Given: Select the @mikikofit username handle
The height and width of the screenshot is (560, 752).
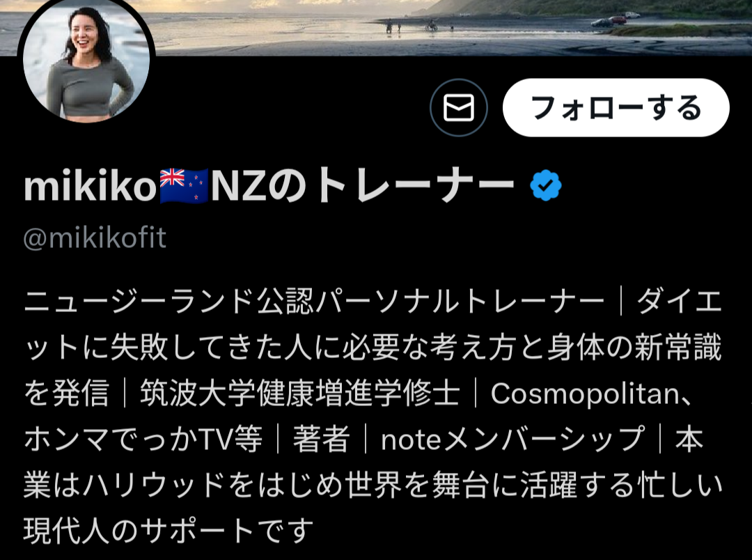Looking at the screenshot, I should 95,238.
